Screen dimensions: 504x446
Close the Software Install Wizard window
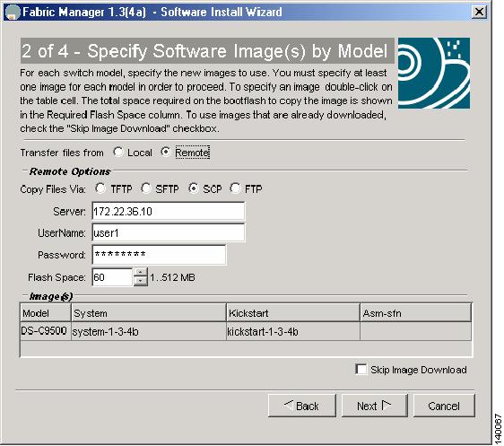click(479, 13)
